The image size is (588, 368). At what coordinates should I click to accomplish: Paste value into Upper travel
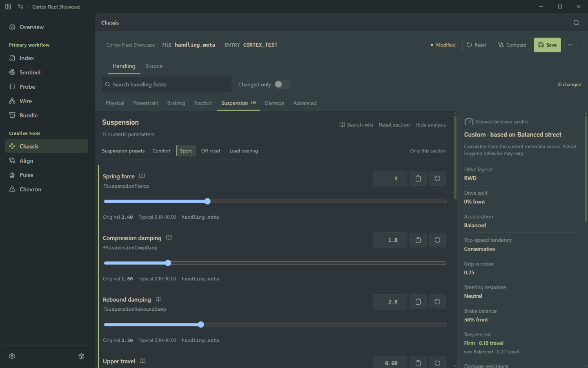[418, 363]
